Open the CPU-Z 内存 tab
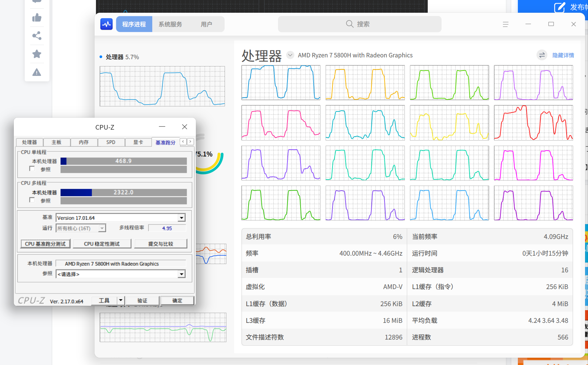The width and height of the screenshot is (588, 365). pos(84,142)
